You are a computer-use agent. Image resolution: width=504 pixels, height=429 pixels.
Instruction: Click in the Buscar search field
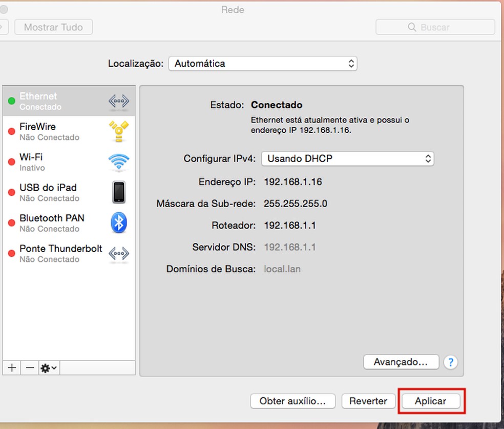tap(435, 27)
